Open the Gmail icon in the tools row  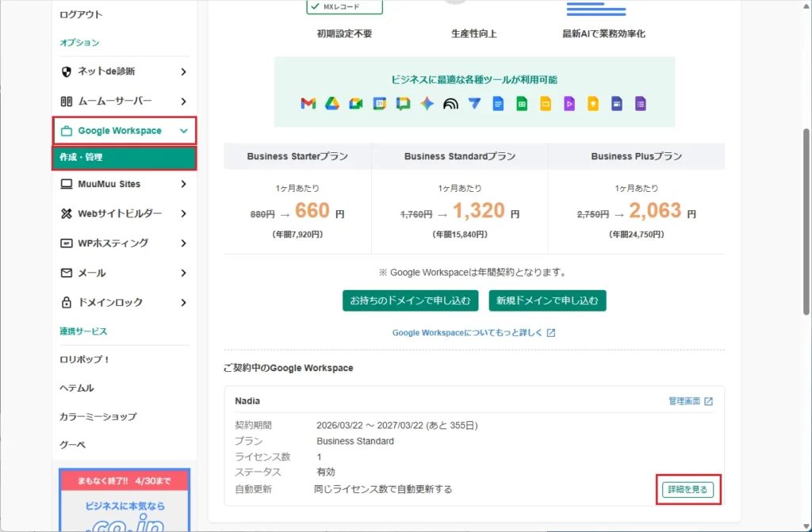(x=308, y=102)
